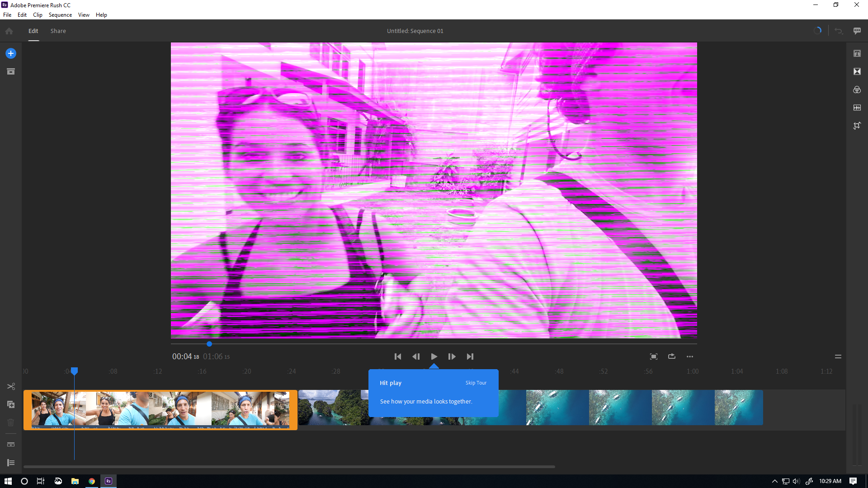
Task: Click the delete trash icon
Action: [x=11, y=422]
